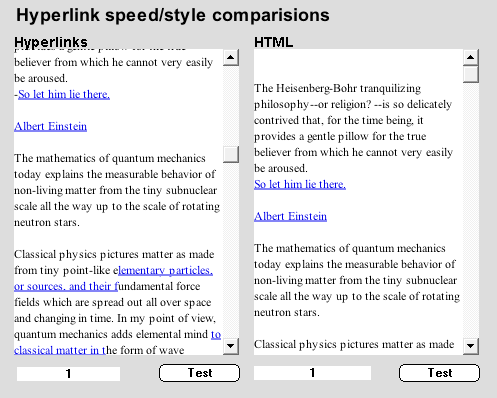
Task: Click HTML scrollbar track below the thumb
Action: point(471,210)
